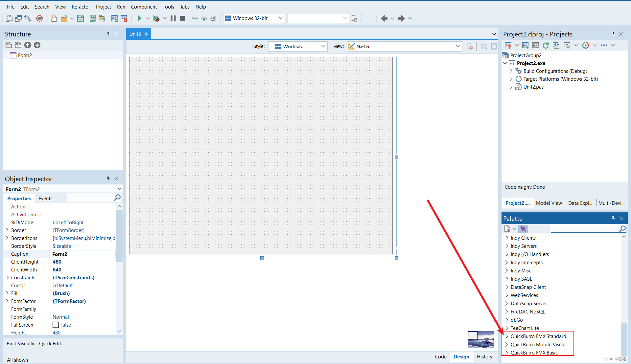Click the green Refresh icon in Projects
Viewport: 631px width, 364px height.
[546, 45]
